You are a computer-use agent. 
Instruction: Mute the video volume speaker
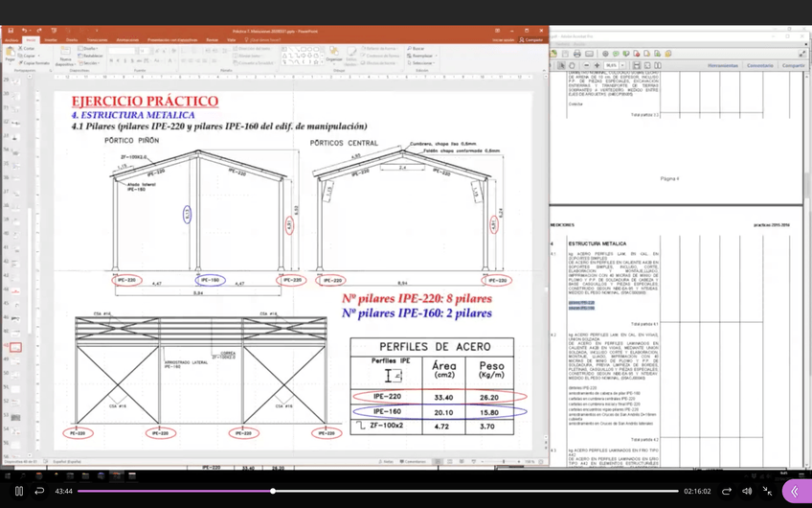(x=747, y=491)
